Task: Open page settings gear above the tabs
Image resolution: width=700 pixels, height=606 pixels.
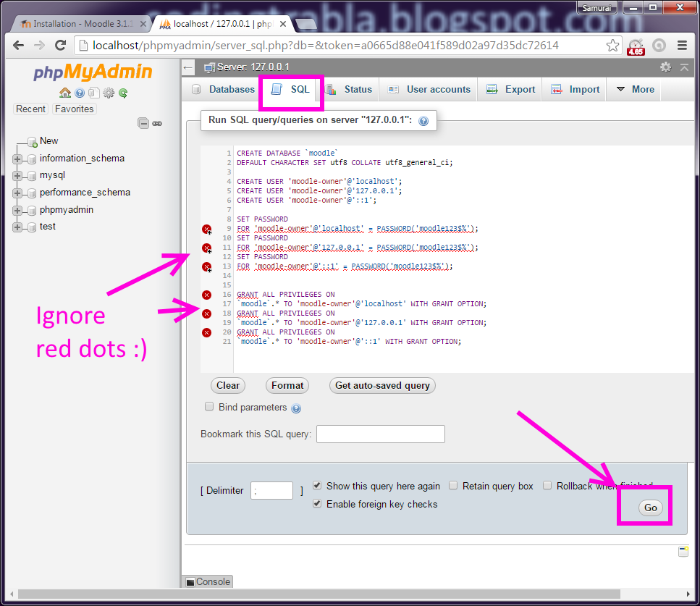Action: (x=666, y=66)
